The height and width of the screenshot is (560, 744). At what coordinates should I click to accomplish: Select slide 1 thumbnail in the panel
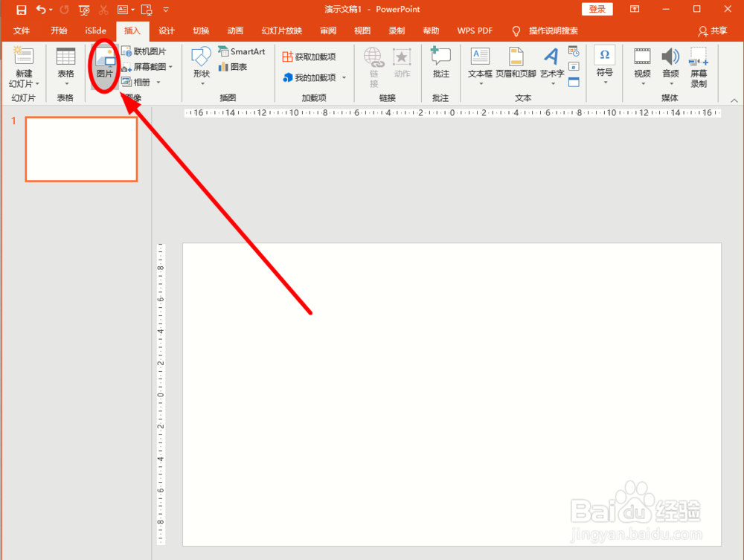coord(81,149)
